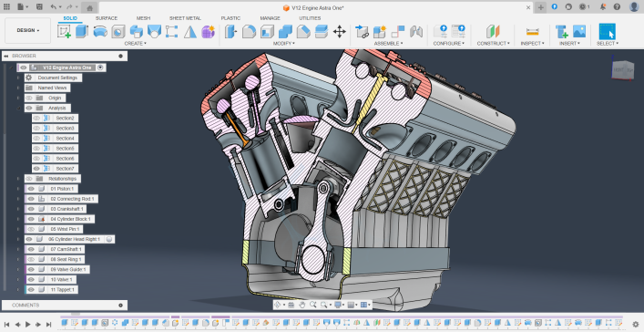Switch to the PLASTIC tab

coord(230,18)
